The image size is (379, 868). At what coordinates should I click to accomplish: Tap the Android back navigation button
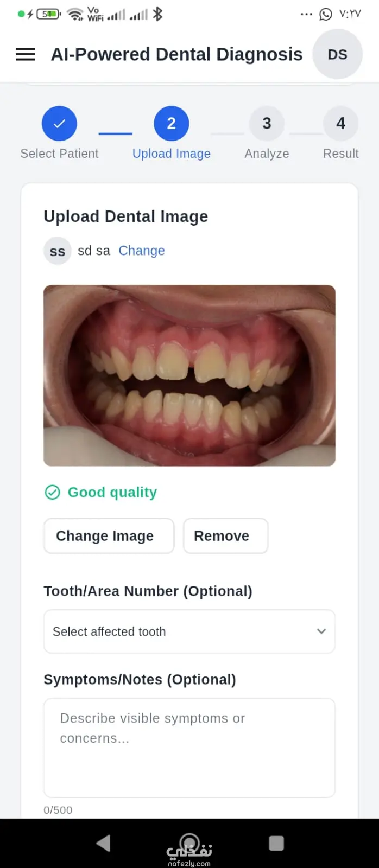[103, 843]
